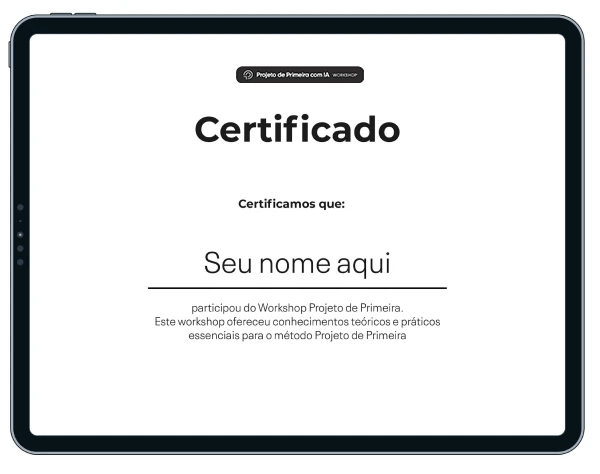Select the small WORKSHOP label in the badge
600x474 pixels.
click(345, 75)
